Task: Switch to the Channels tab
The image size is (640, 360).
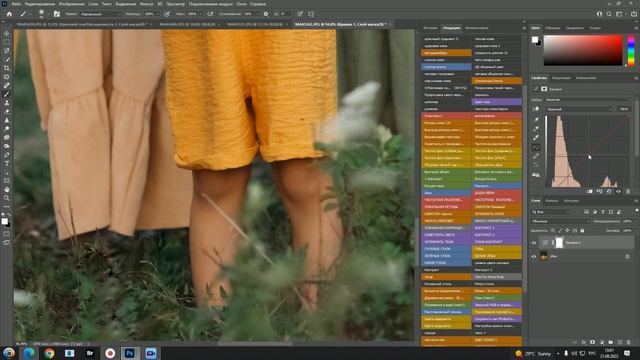Action: pyautogui.click(x=552, y=200)
